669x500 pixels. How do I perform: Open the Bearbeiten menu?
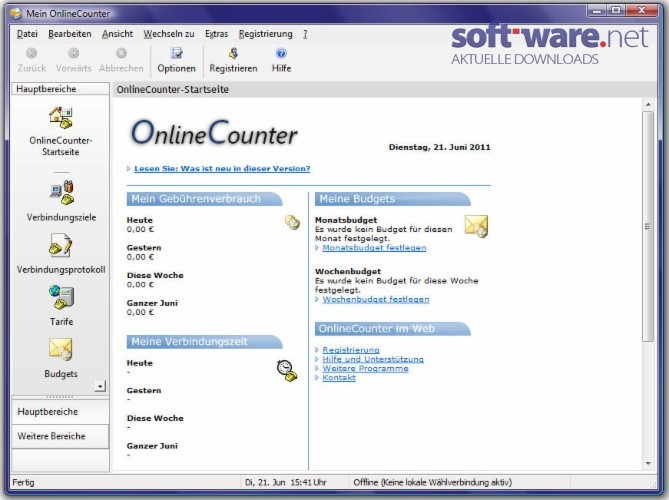[x=70, y=34]
